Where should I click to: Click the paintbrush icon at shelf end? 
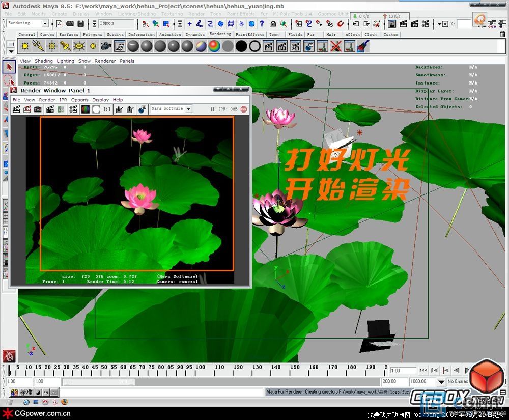pyautogui.click(x=363, y=46)
